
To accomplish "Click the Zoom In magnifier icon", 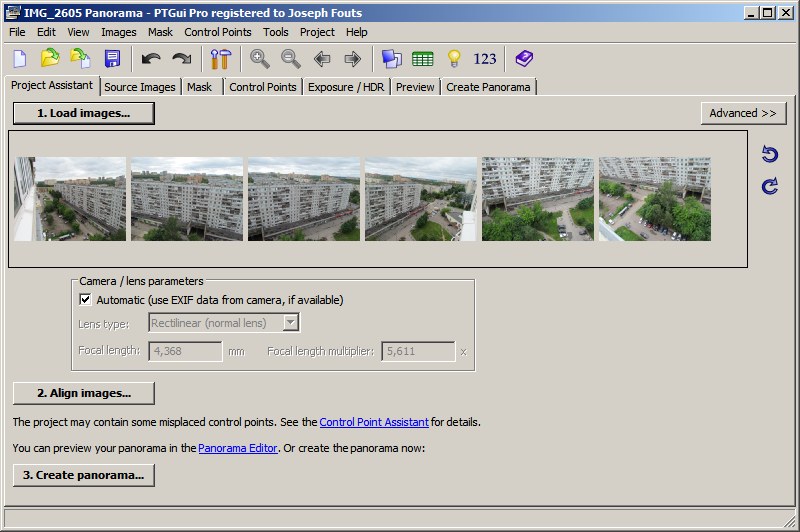I will pyautogui.click(x=260, y=59).
